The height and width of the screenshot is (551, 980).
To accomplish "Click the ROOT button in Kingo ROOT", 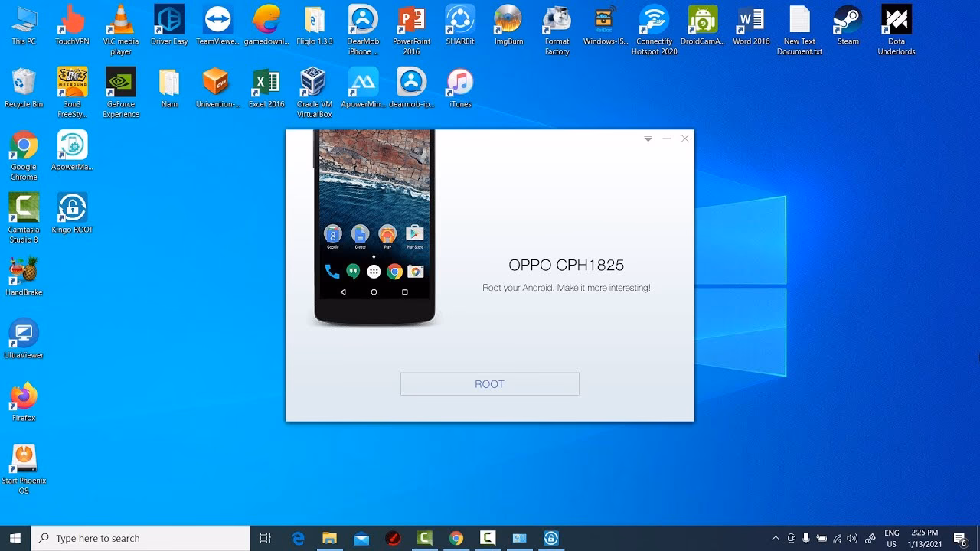I will (x=489, y=384).
